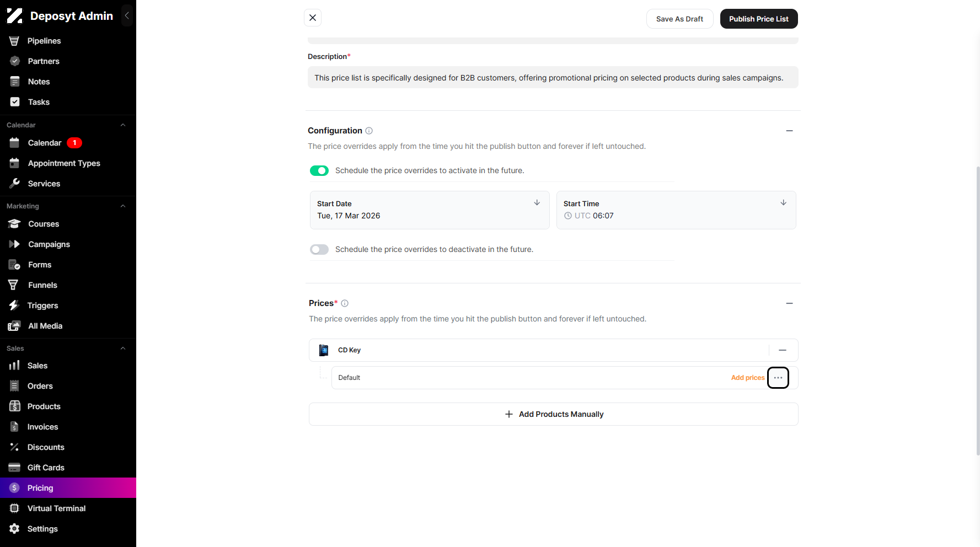Click the Add prices link
The height and width of the screenshot is (547, 980).
click(748, 378)
